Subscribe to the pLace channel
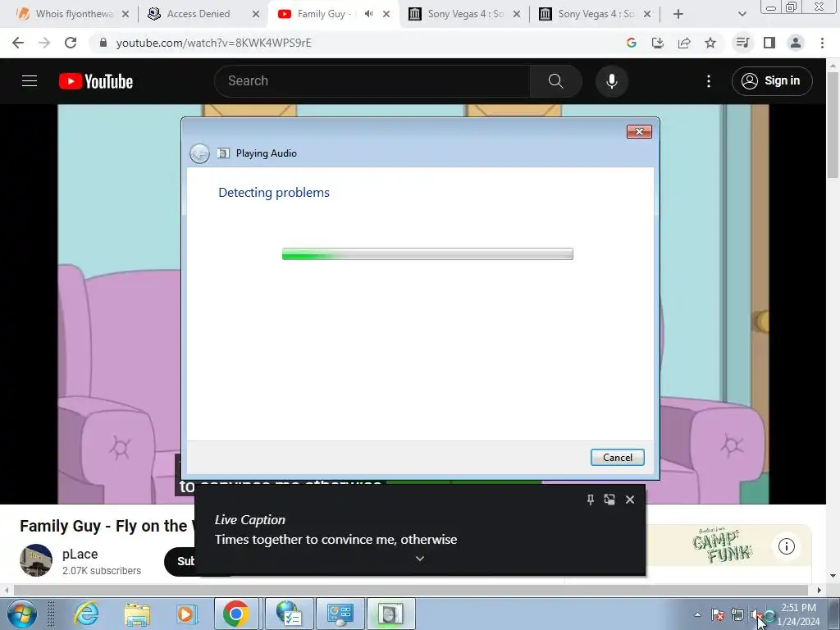This screenshot has height=630, width=840. (x=180, y=561)
